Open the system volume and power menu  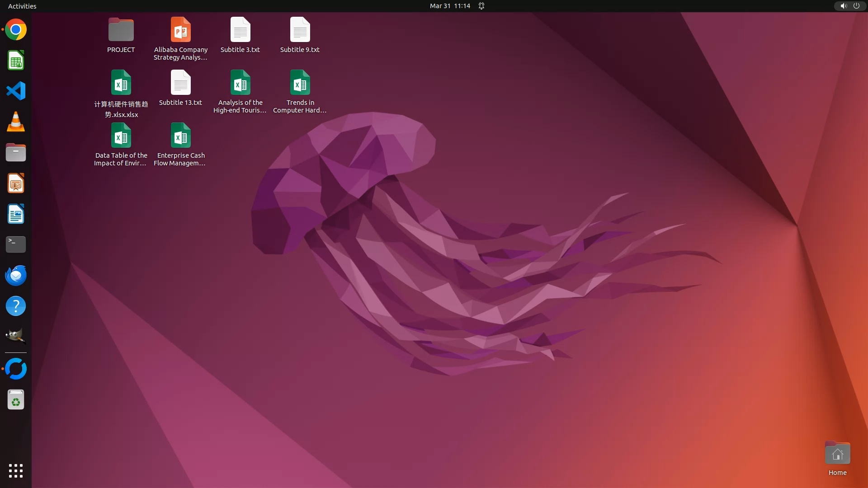[x=849, y=6]
